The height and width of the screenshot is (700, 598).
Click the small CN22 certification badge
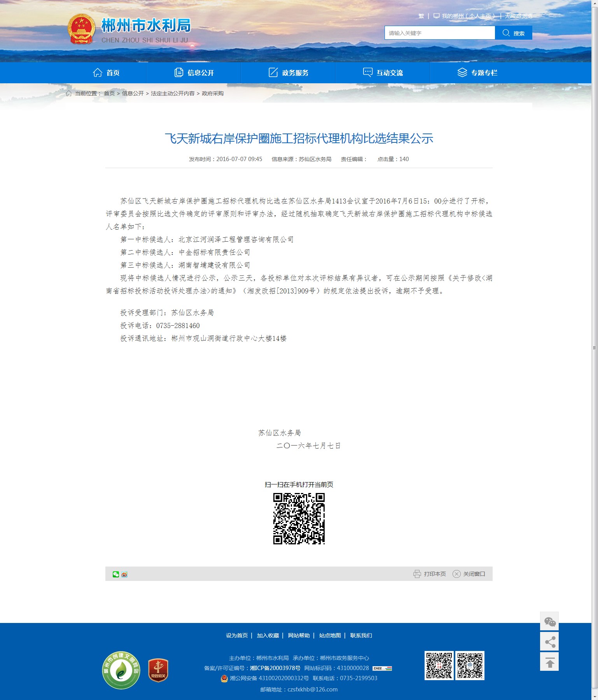point(382,668)
